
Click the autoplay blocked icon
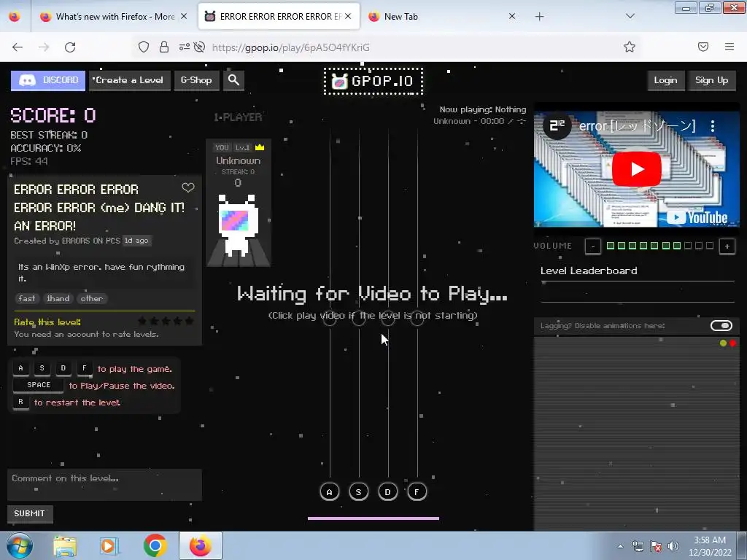200,47
